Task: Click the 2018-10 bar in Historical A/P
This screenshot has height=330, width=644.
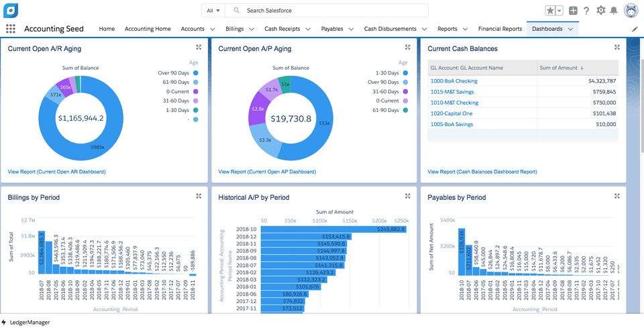Action: pyautogui.click(x=333, y=229)
